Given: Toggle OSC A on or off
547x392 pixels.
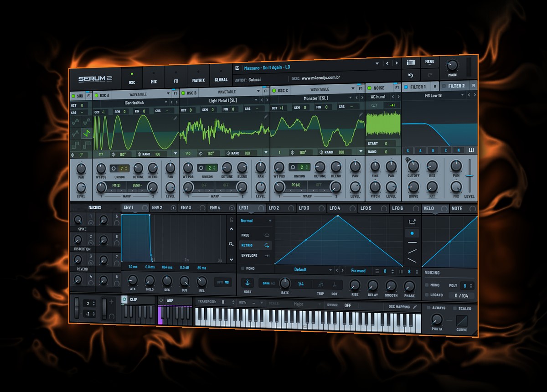Looking at the screenshot, I should pyautogui.click(x=97, y=95).
